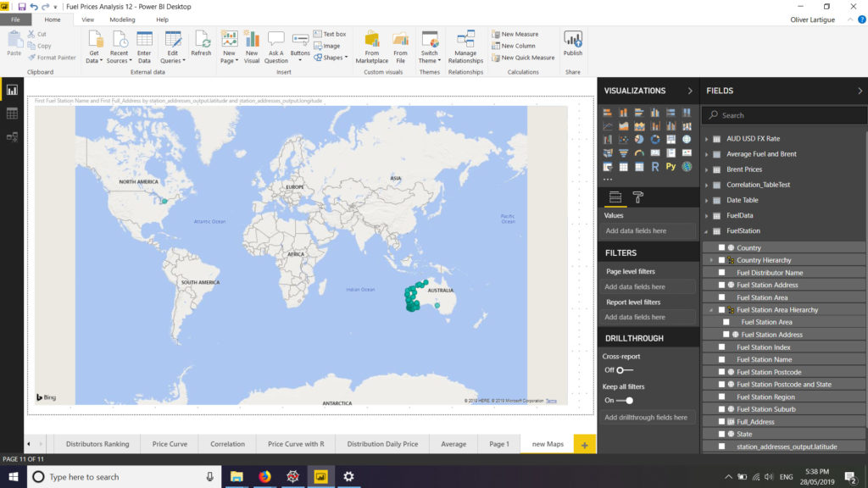
Task: Select the Python visual icon
Action: pyautogui.click(x=670, y=167)
